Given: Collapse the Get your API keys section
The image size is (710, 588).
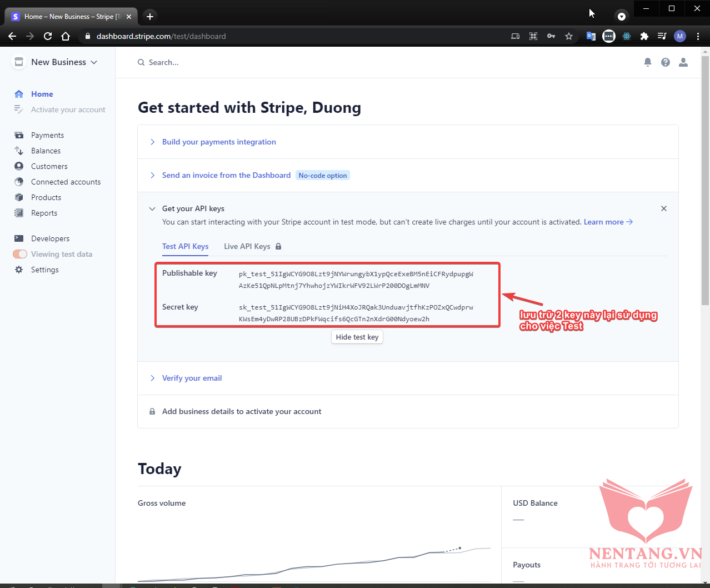Looking at the screenshot, I should click(152, 209).
